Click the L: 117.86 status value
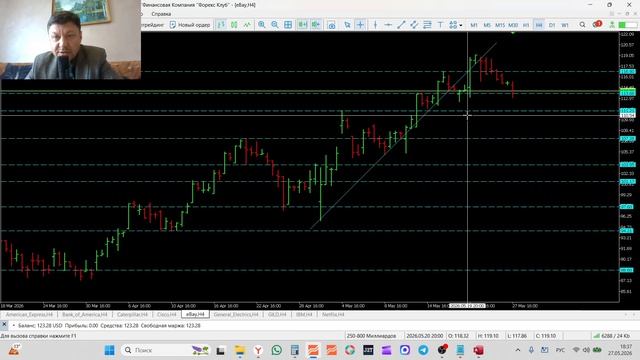Image resolution: width=640 pixels, height=360 pixels. [x=517, y=336]
